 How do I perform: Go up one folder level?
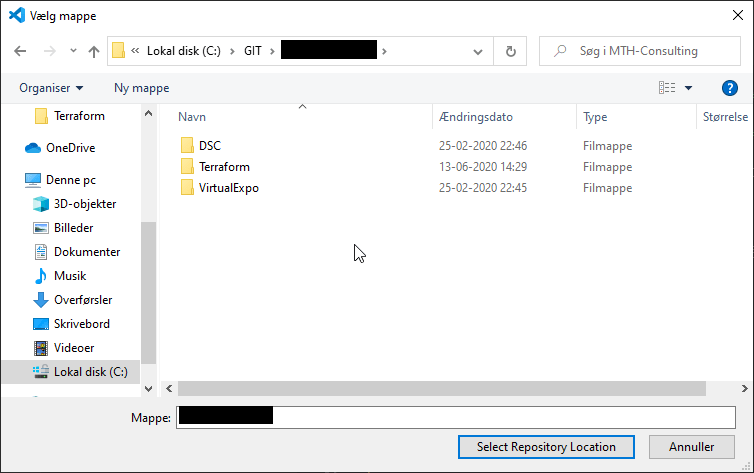94,51
